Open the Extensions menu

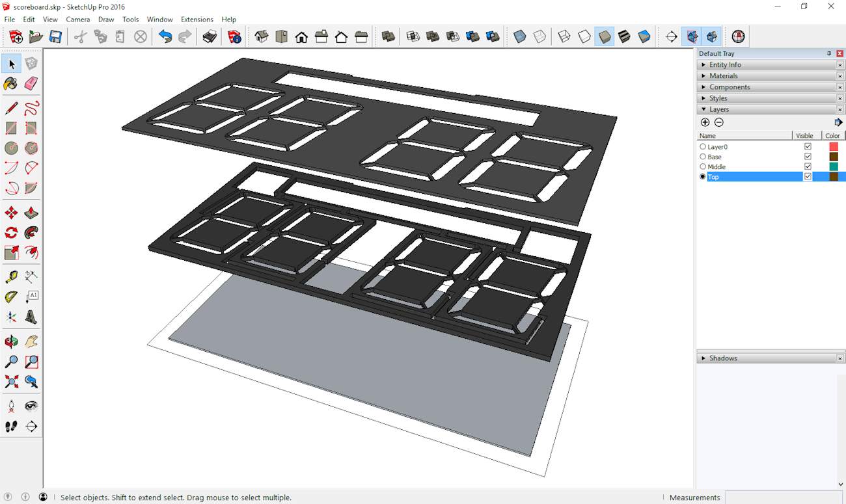pyautogui.click(x=197, y=20)
